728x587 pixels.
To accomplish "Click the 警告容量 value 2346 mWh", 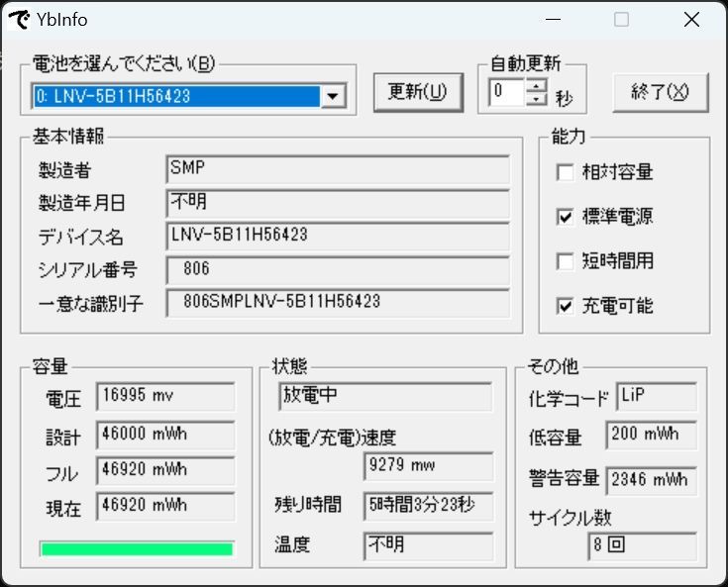I will point(652,481).
